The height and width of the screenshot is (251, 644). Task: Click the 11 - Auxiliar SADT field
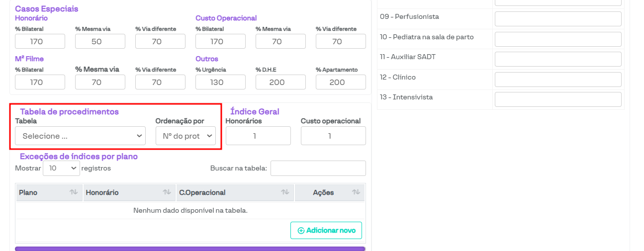(558, 59)
